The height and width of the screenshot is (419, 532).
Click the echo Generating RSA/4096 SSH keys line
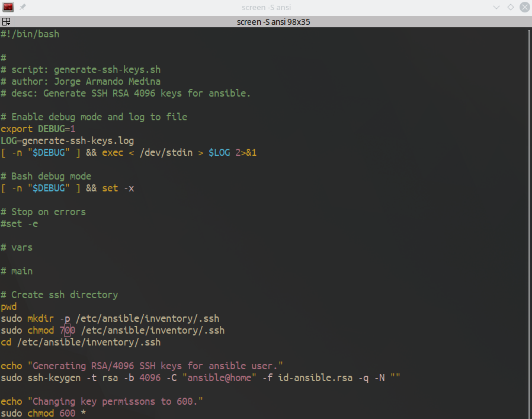click(x=142, y=366)
